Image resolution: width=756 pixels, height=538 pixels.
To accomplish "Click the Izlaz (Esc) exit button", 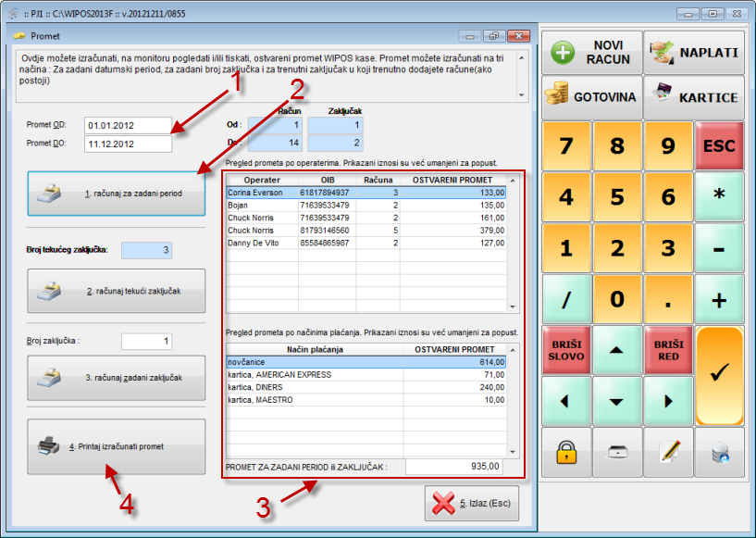I will coord(473,504).
